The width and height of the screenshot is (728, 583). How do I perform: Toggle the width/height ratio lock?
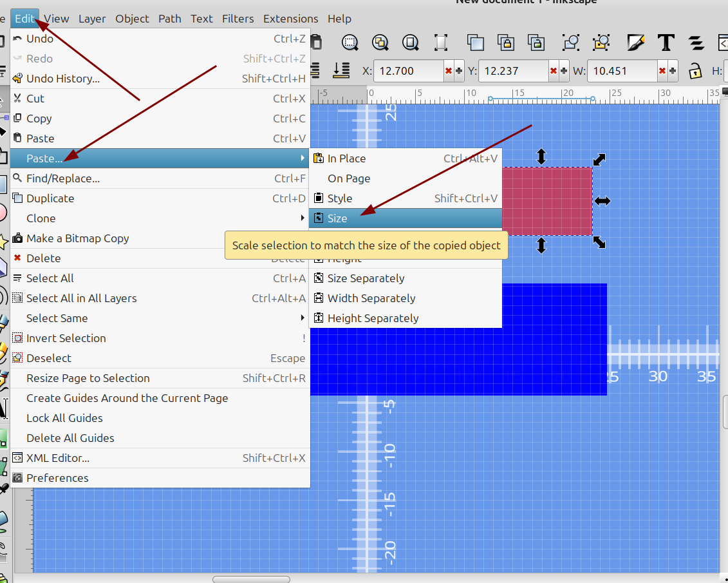[x=695, y=71]
